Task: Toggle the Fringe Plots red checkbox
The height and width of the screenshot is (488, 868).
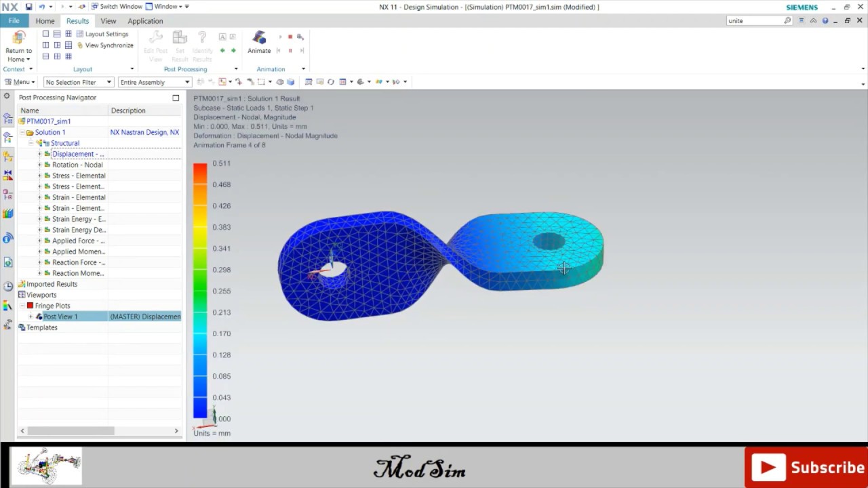Action: click(30, 306)
